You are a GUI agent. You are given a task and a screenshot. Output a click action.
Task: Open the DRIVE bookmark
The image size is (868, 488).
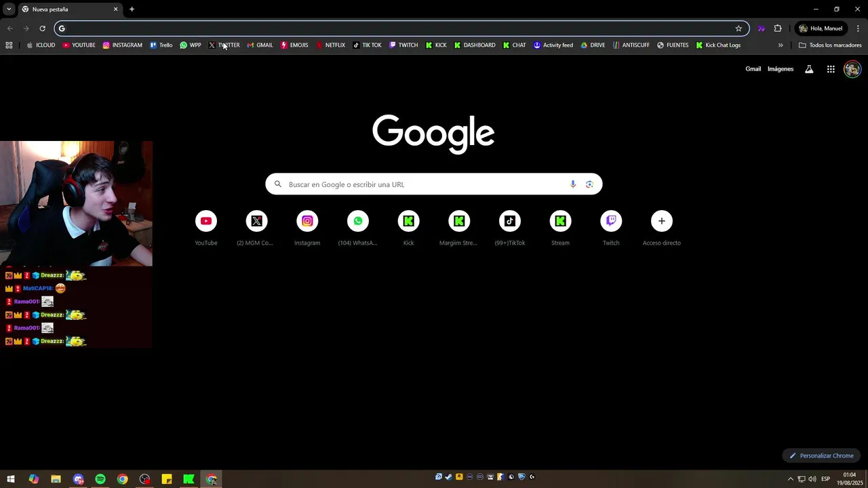(x=593, y=45)
